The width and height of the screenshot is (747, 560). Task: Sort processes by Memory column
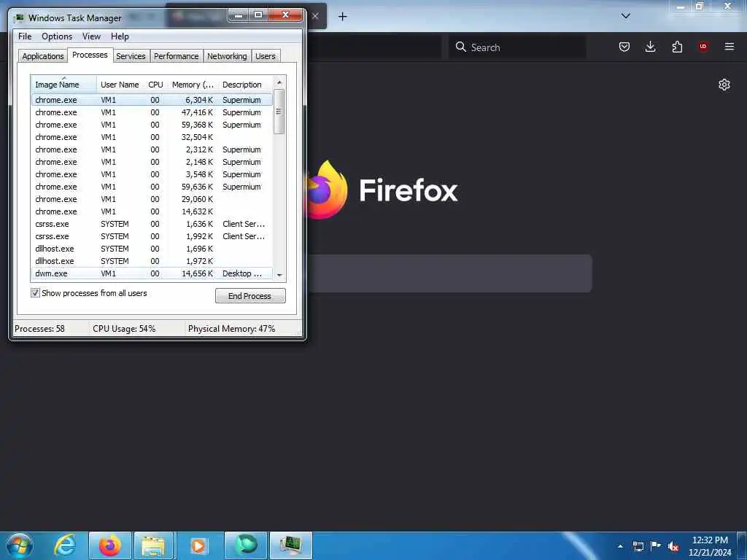[x=193, y=85]
